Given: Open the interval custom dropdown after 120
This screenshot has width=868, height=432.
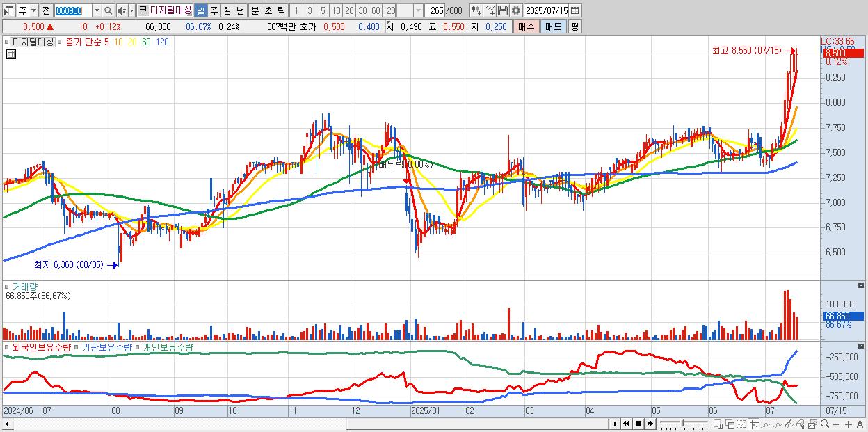Looking at the screenshot, I should coord(417,11).
